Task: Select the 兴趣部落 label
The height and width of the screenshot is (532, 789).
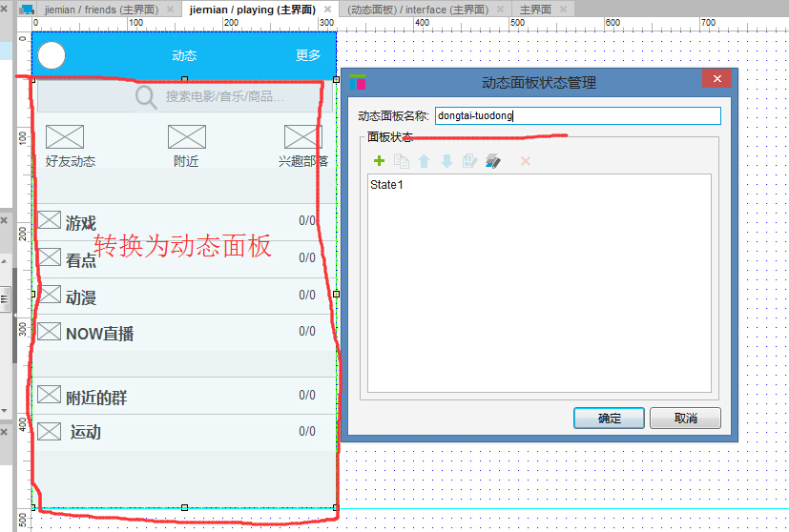Action: [x=303, y=161]
